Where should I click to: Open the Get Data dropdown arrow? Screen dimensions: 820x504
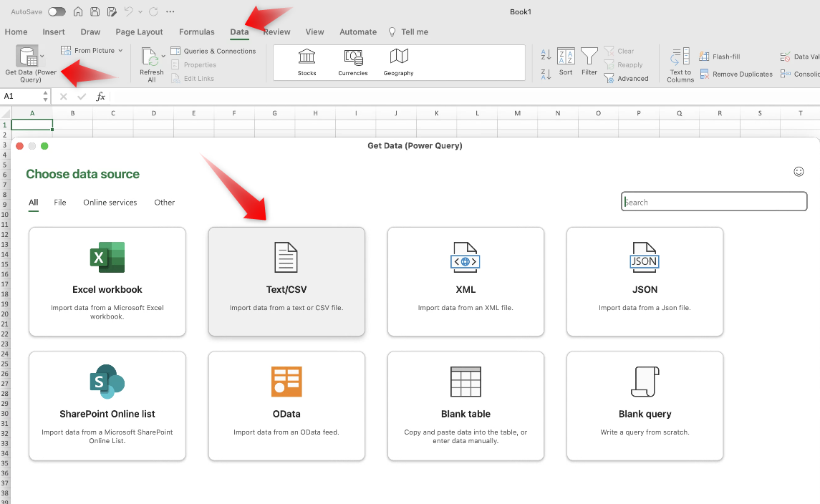click(42, 55)
